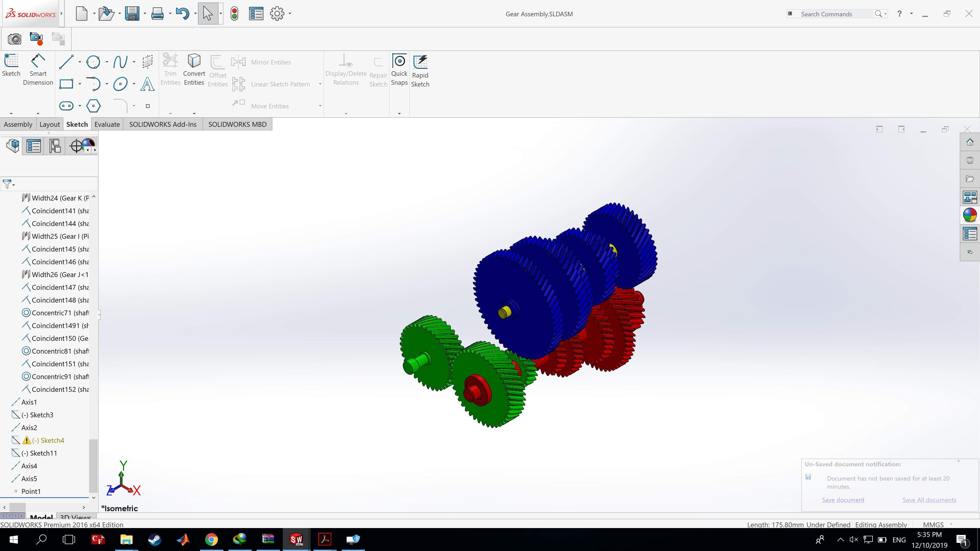Open the Save dropdown arrow
Viewport: 980px width, 551px height.
point(145,14)
